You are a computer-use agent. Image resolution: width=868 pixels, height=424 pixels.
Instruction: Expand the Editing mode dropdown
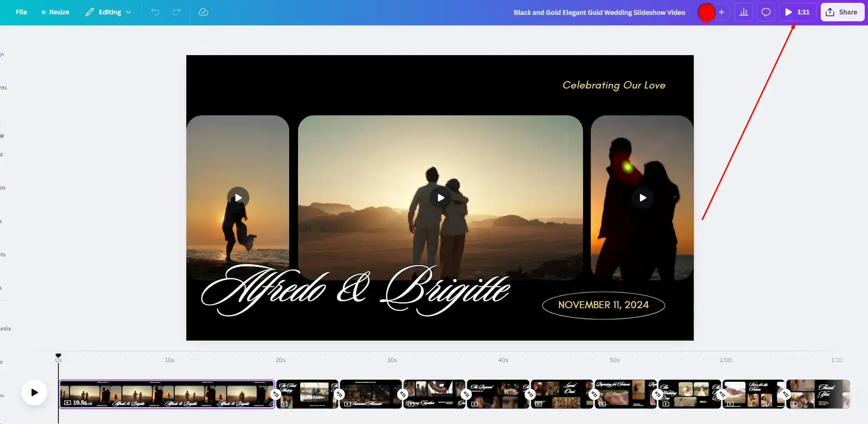(108, 12)
